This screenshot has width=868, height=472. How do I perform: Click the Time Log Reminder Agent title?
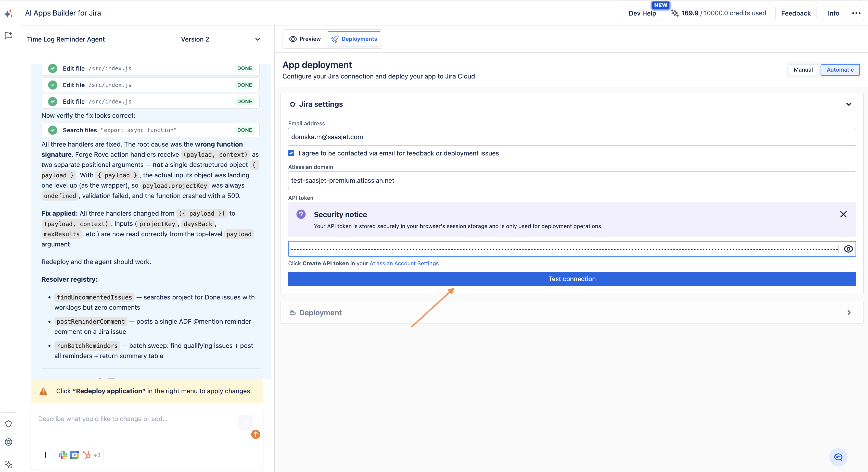[x=66, y=40]
